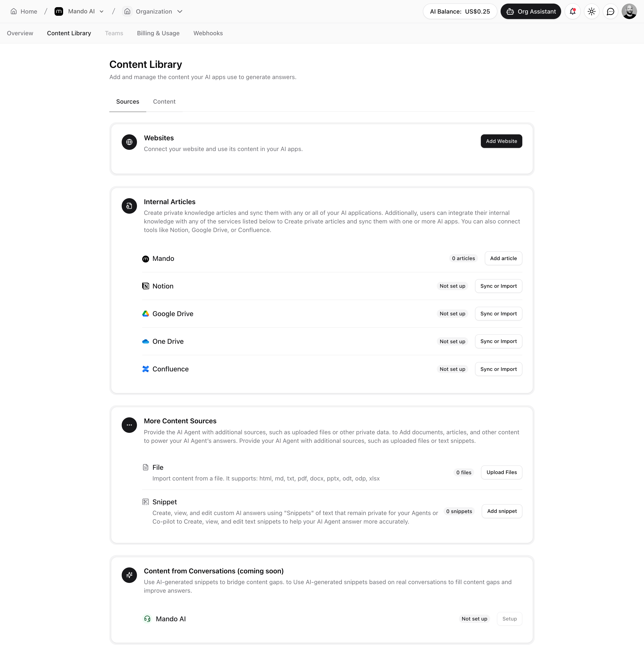The width and height of the screenshot is (644, 662).
Task: Open the Billing & Usage tab
Action: [158, 33]
